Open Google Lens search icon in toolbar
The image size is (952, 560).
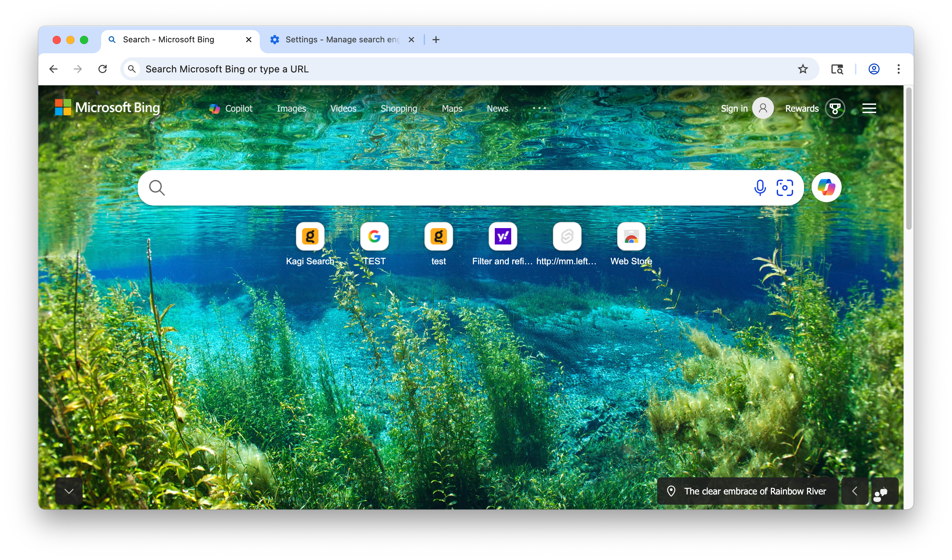837,69
